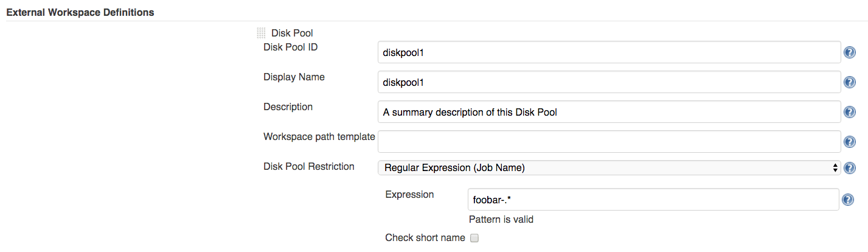
Task: Open the Disk Pool Restriction dropdown
Action: (609, 167)
